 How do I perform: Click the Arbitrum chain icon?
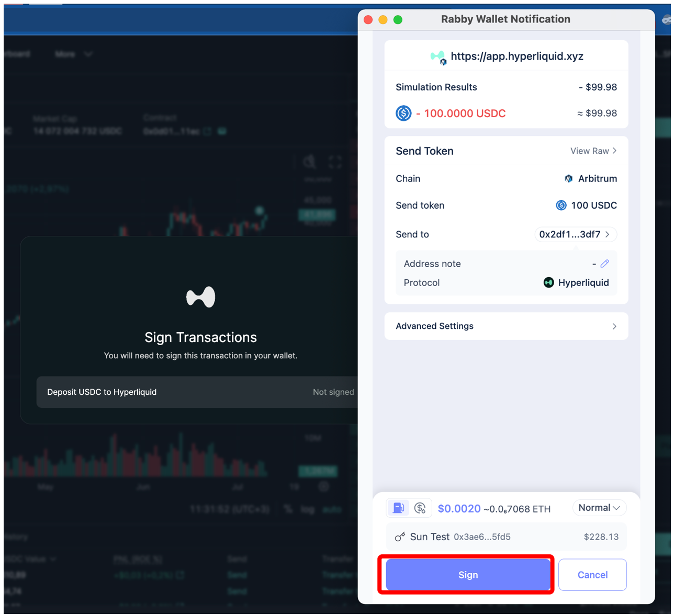coord(568,179)
